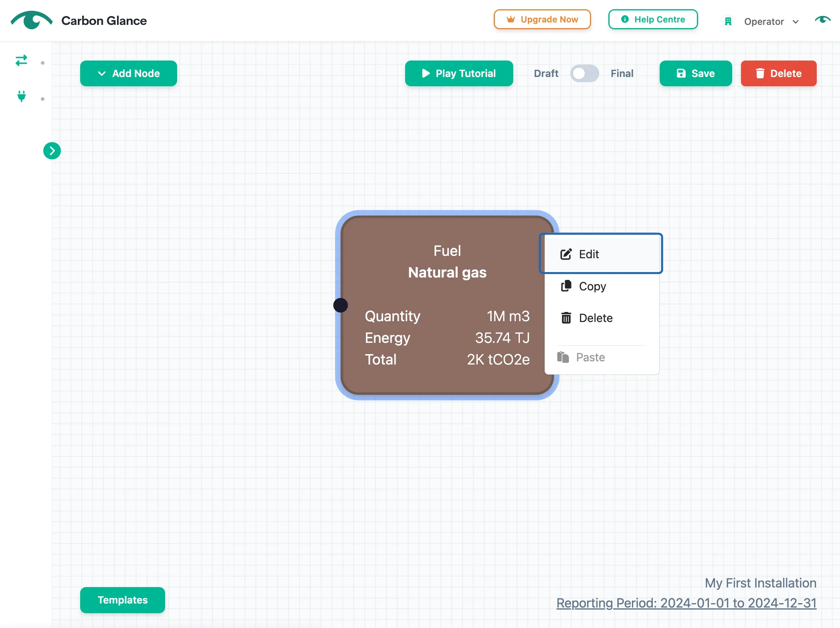Start the Play Tutorial button
Image resolution: width=840 pixels, height=628 pixels.
pyautogui.click(x=459, y=73)
